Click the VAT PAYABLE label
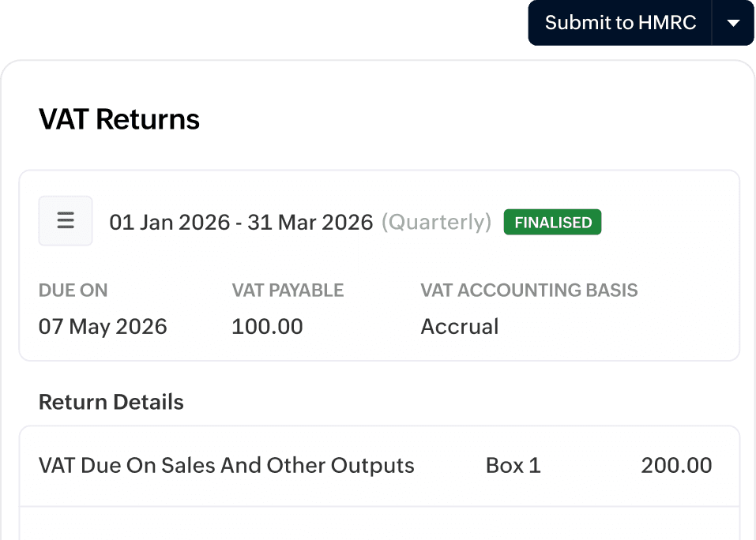Image resolution: width=756 pixels, height=540 pixels. point(288,291)
